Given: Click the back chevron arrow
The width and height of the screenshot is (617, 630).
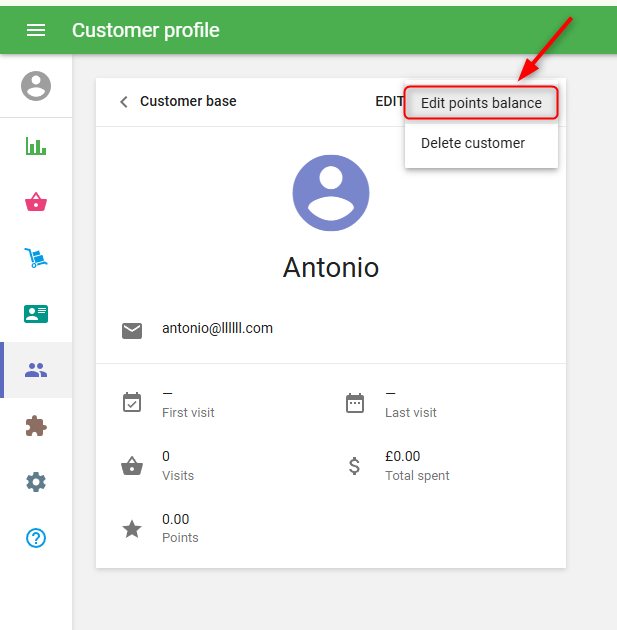Looking at the screenshot, I should pos(124,102).
